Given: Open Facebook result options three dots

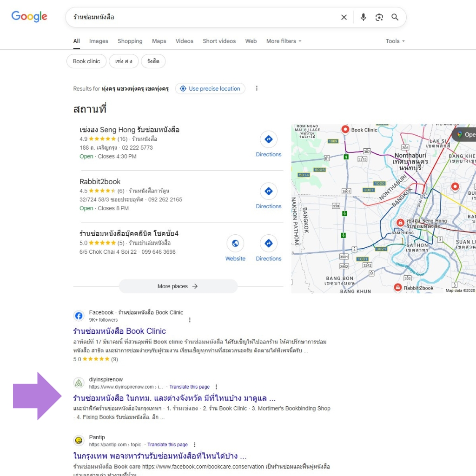Looking at the screenshot, I should (x=190, y=320).
